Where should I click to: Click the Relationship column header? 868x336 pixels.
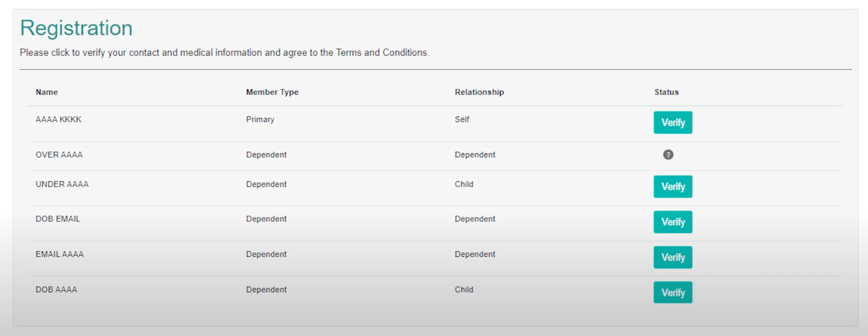pos(479,92)
